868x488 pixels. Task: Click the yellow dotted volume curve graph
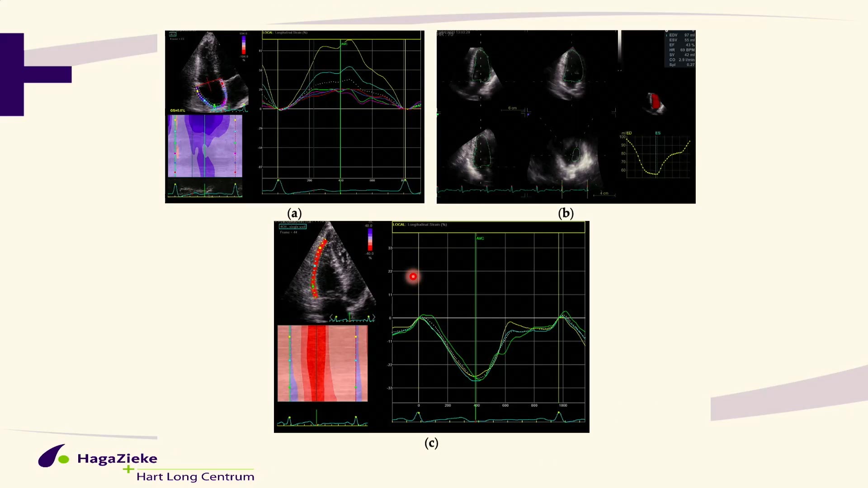click(x=656, y=154)
